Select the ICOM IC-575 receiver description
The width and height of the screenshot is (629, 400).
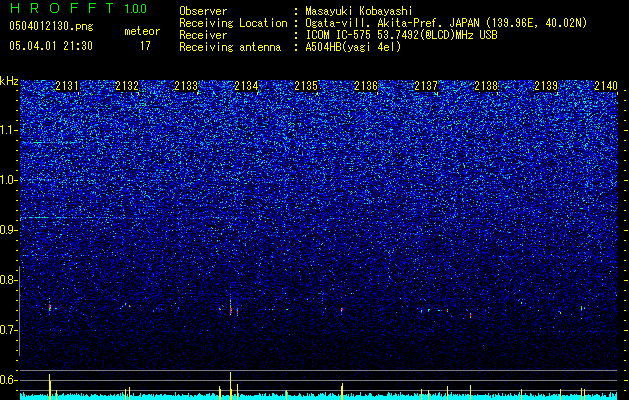click(x=401, y=35)
